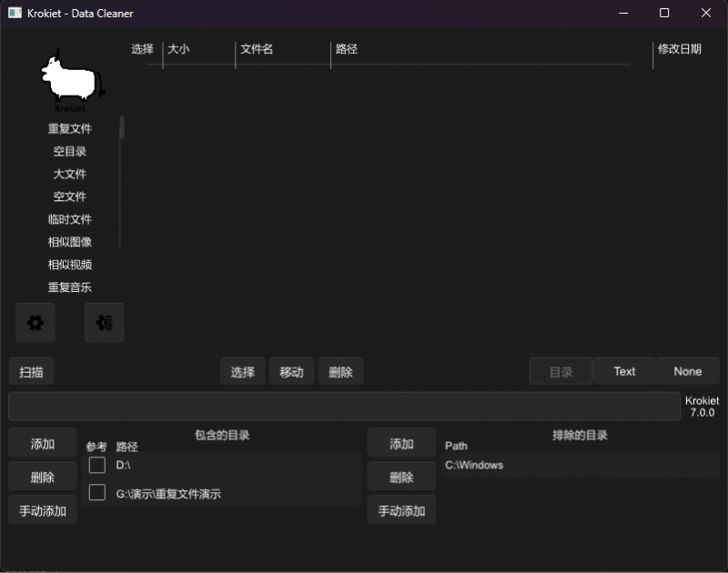Screen dimensions: 728x573
Task: Open the 重复文件 duplicate files finder
Action: [x=70, y=128]
